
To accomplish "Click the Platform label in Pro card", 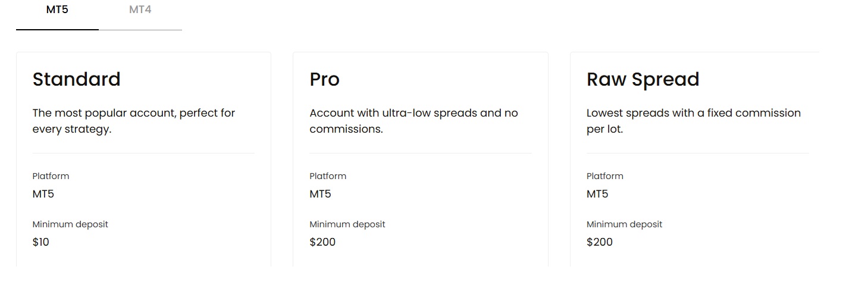I will coord(328,176).
